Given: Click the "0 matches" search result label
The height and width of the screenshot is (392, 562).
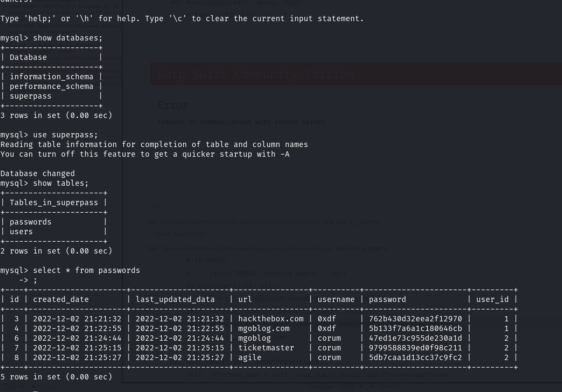Looking at the screenshot, I should tap(321, 387).
